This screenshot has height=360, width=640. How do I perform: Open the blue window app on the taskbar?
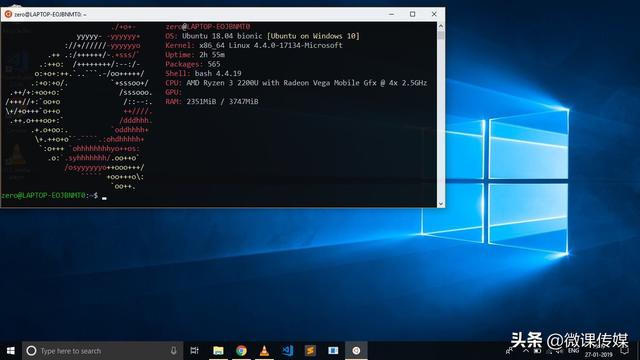(x=333, y=351)
